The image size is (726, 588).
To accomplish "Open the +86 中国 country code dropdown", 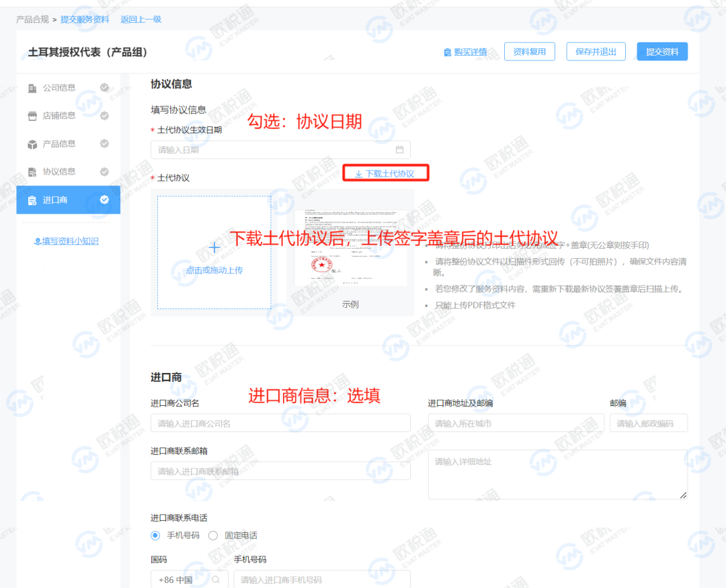I will [x=185, y=579].
